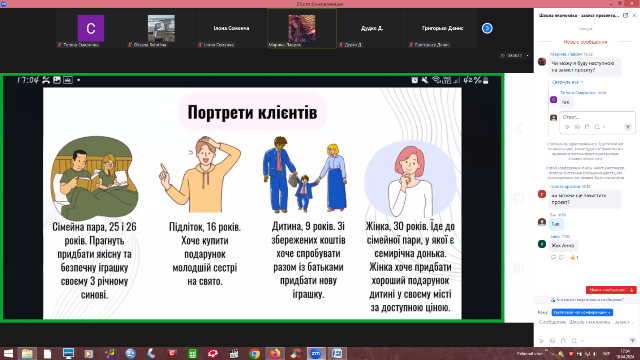Screen dimensions: 640x360
Task: Click the slide title 'Портрети клієнтів'
Action: pos(252,112)
